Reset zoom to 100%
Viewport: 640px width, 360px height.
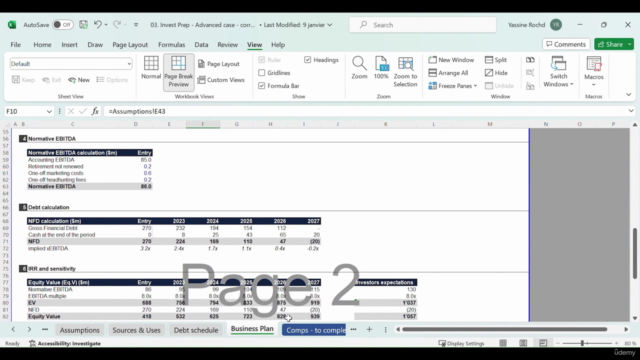click(381, 68)
